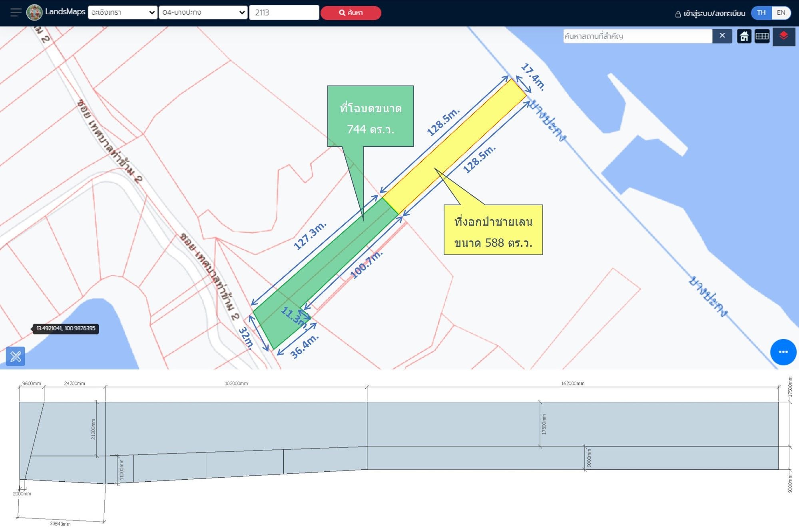
Task: Click the 36.4m. dimension label
Action: pos(304,346)
